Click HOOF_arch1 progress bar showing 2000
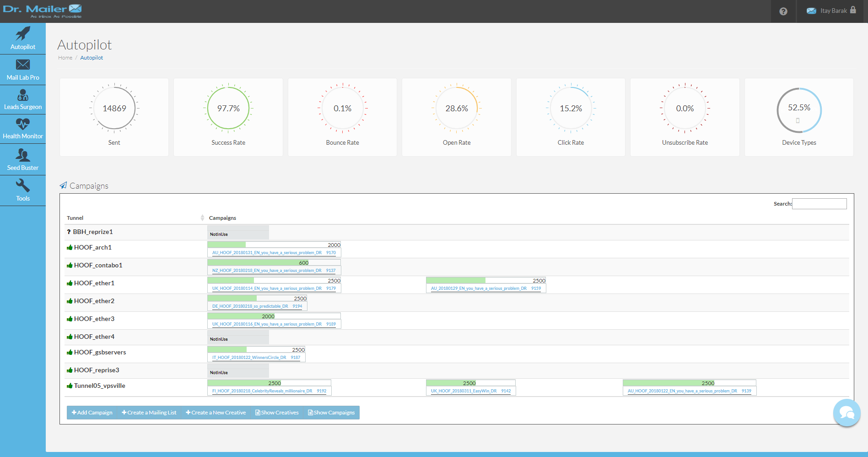868x457 pixels. point(274,245)
